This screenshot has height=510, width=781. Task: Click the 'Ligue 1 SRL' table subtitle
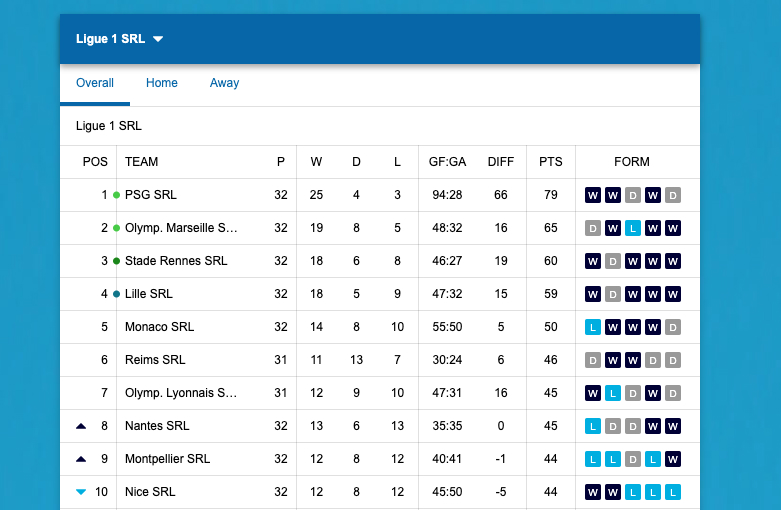(109, 126)
